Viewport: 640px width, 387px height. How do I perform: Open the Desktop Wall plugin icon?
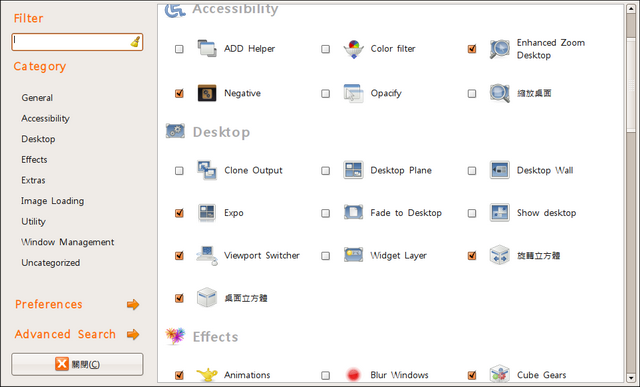coord(500,170)
